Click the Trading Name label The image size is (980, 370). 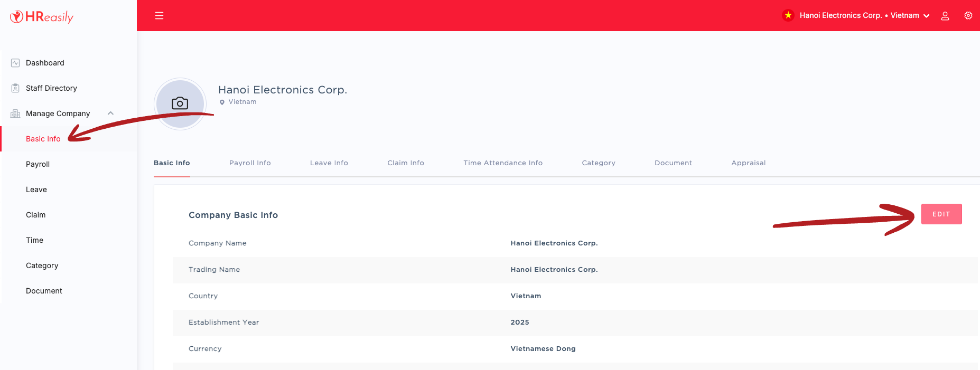point(214,270)
